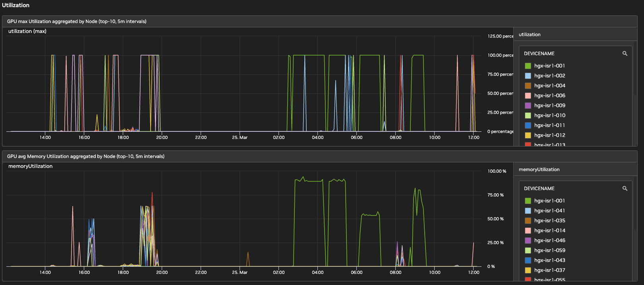This screenshot has height=285, width=644.
Task: Select hgx-isr1-059 in the memoryUtilization legend
Action: click(x=549, y=250)
